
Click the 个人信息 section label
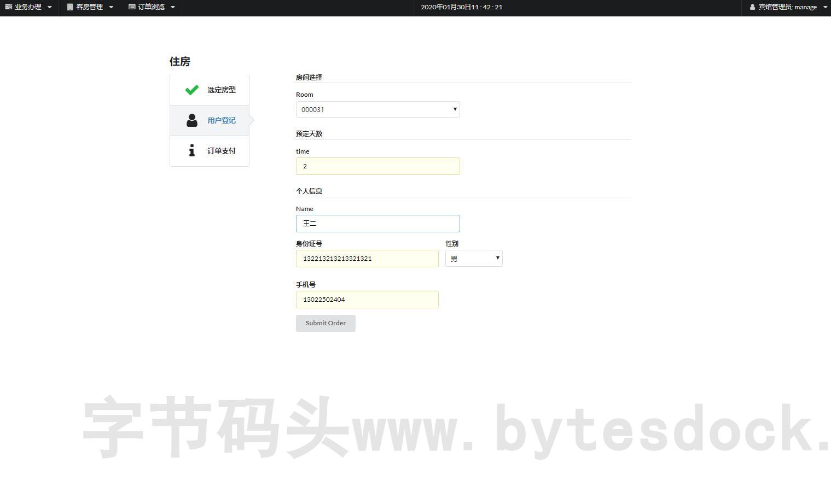309,191
